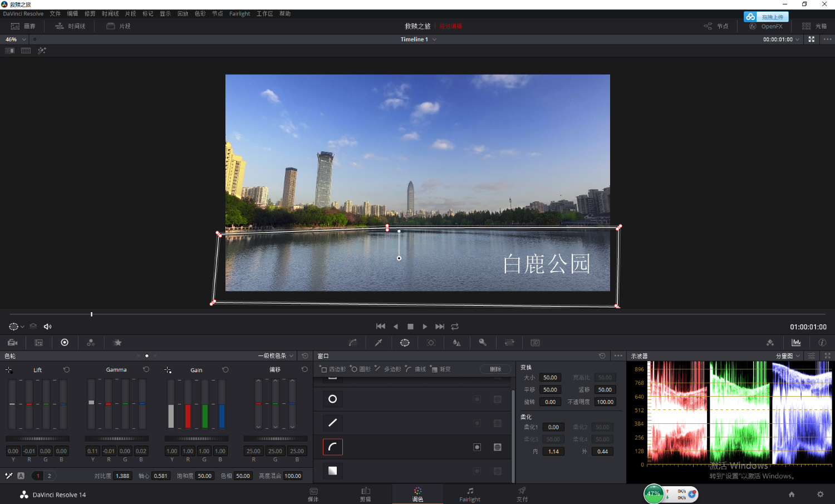Open the Color Match palette icon
This screenshot has width=835, height=504.
39,343
